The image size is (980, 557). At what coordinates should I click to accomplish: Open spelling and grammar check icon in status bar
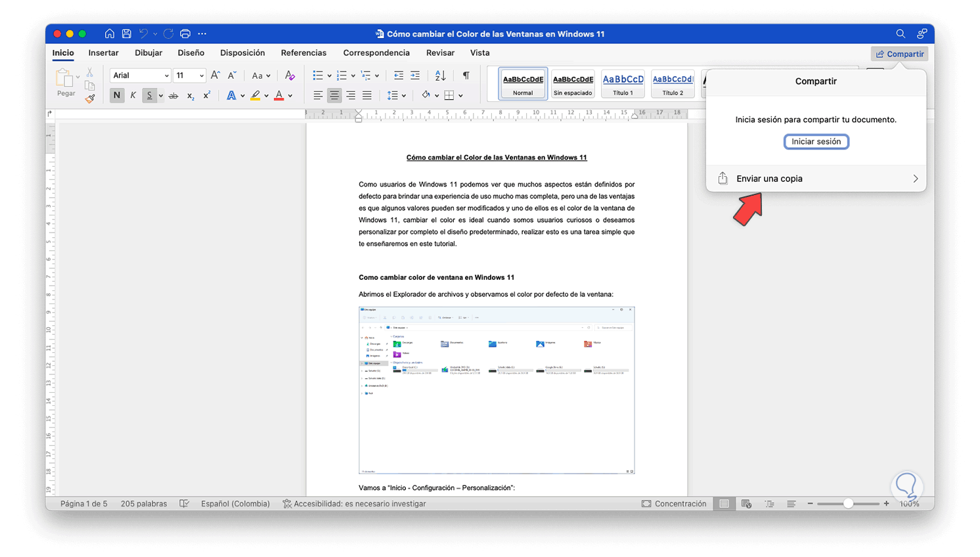pyautogui.click(x=185, y=504)
